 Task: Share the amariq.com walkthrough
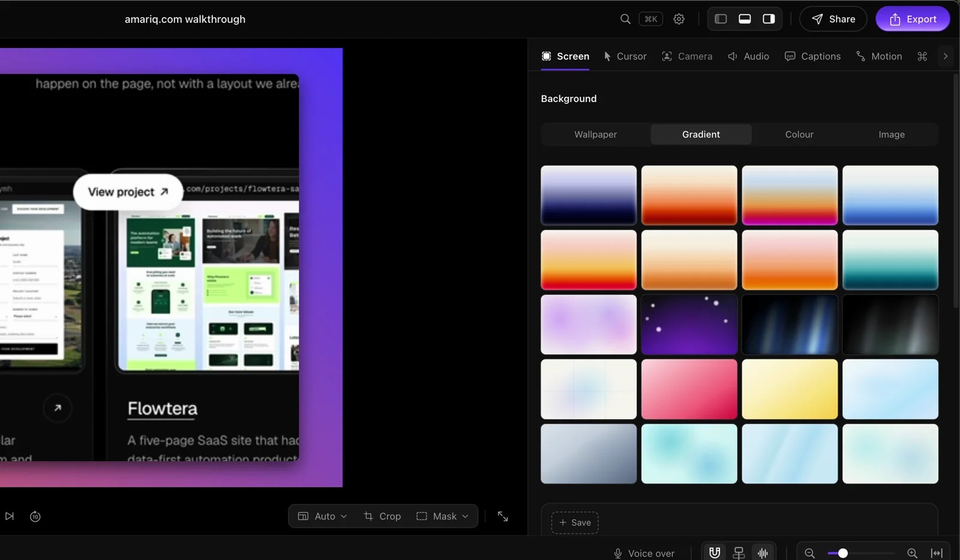833,19
